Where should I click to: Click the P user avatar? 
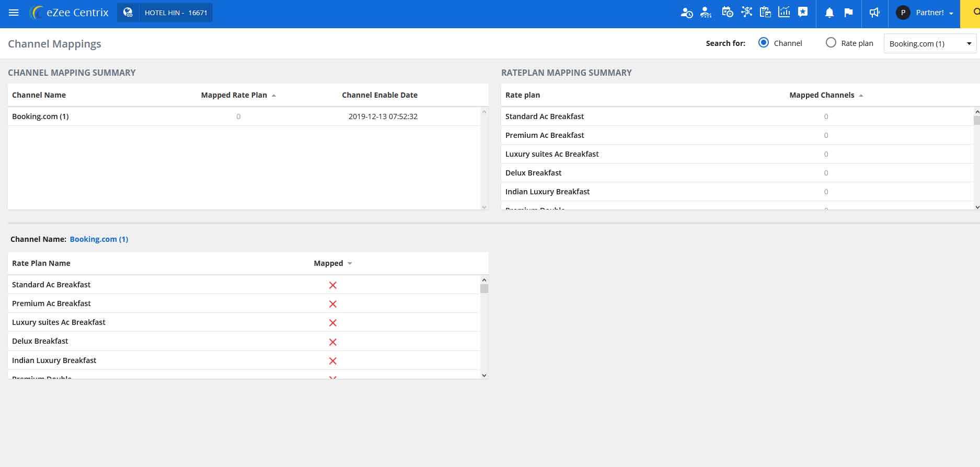(x=903, y=13)
